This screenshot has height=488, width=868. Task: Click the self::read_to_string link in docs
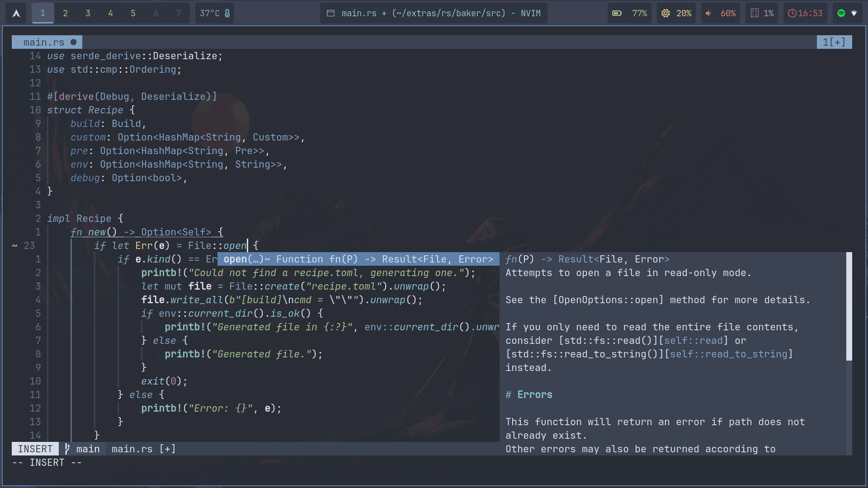pyautogui.click(x=729, y=354)
